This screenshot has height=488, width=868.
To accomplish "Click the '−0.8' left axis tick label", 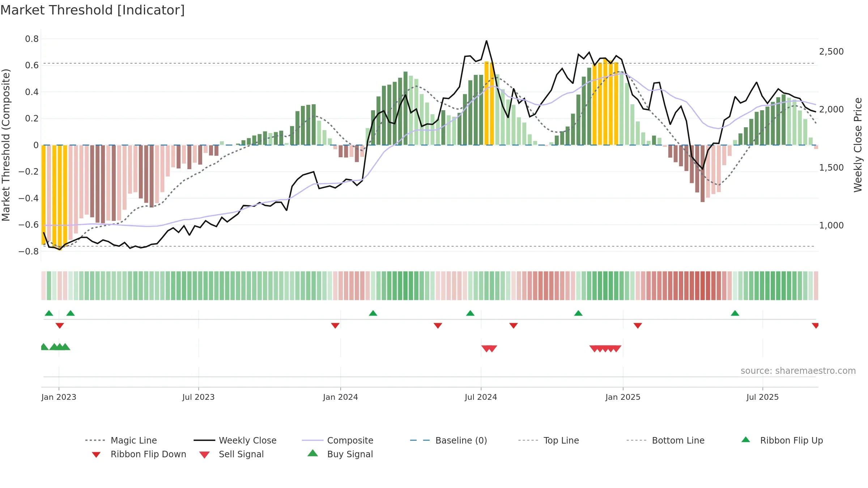I will [x=29, y=251].
